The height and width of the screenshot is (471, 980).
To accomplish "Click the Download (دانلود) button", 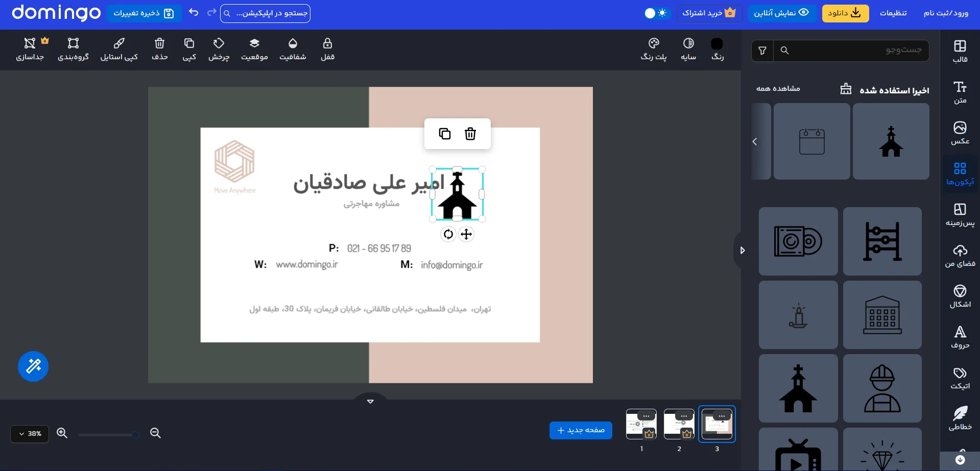I will point(845,13).
